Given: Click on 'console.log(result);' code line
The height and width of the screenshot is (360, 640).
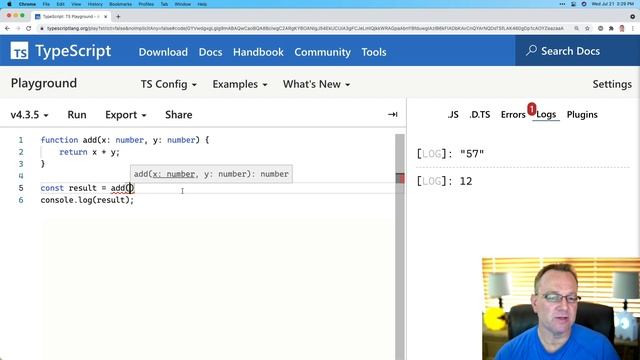Looking at the screenshot, I should pyautogui.click(x=87, y=200).
